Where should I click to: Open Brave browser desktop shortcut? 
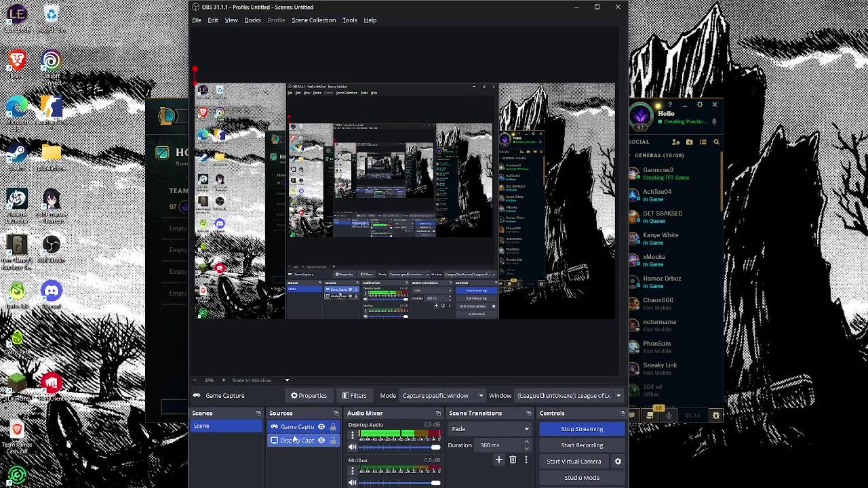point(17,64)
